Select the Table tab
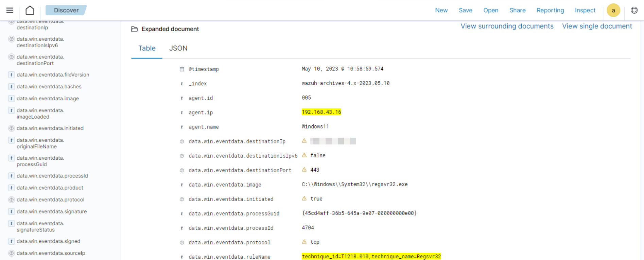Viewport: 644px width, 260px height. click(147, 48)
